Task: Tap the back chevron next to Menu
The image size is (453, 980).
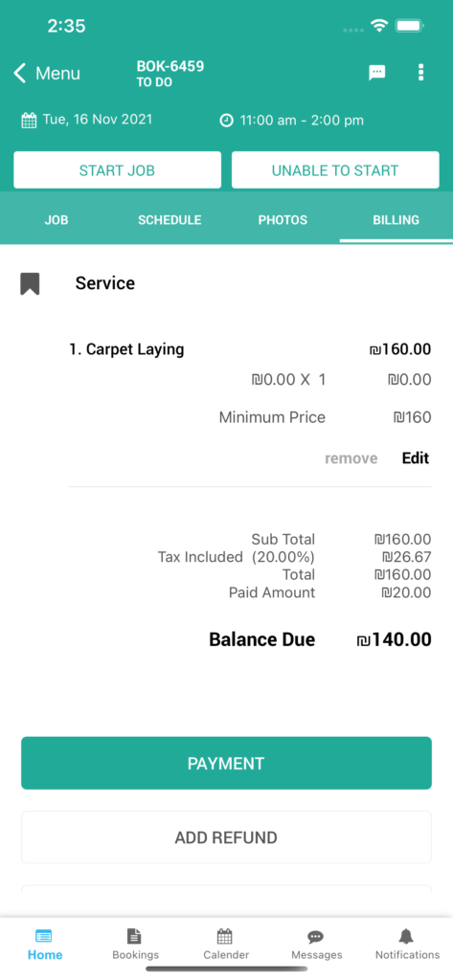Action: [x=20, y=73]
